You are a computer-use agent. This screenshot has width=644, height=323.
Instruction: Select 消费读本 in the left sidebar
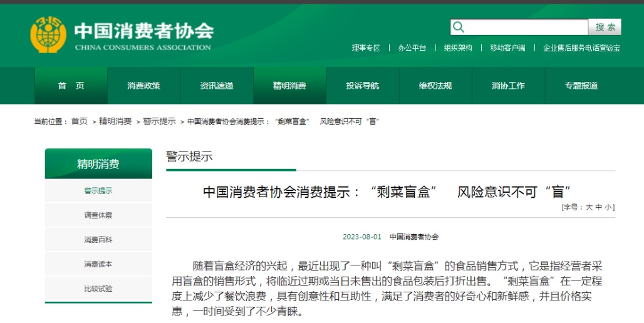click(98, 264)
